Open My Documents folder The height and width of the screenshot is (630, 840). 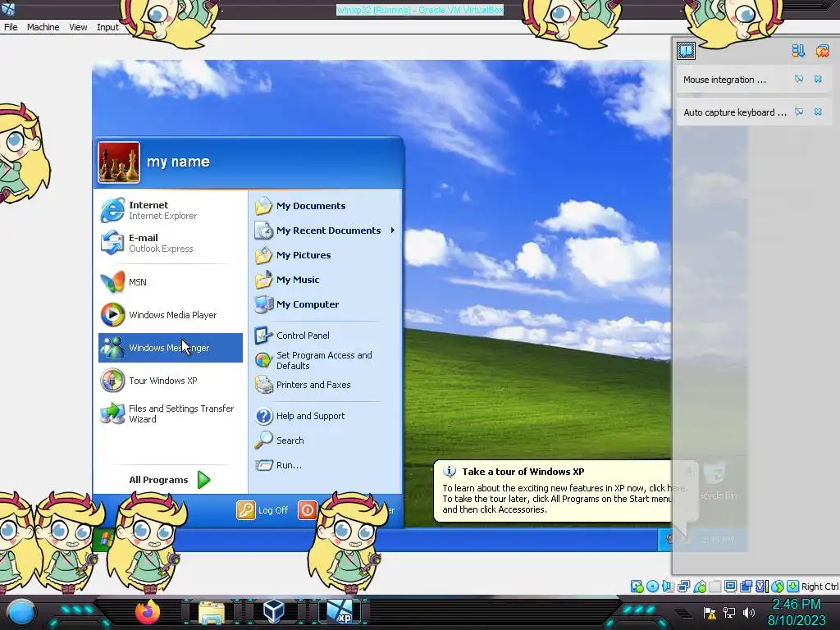(326, 206)
